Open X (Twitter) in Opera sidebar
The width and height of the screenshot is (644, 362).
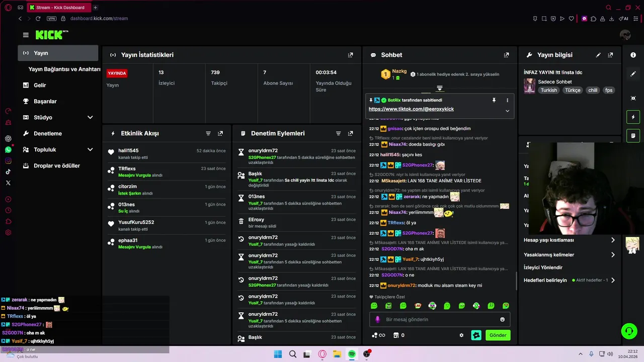pos(8,183)
